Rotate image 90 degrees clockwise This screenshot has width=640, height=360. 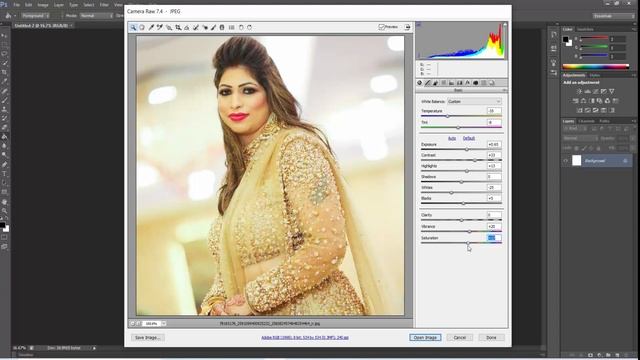point(249,27)
